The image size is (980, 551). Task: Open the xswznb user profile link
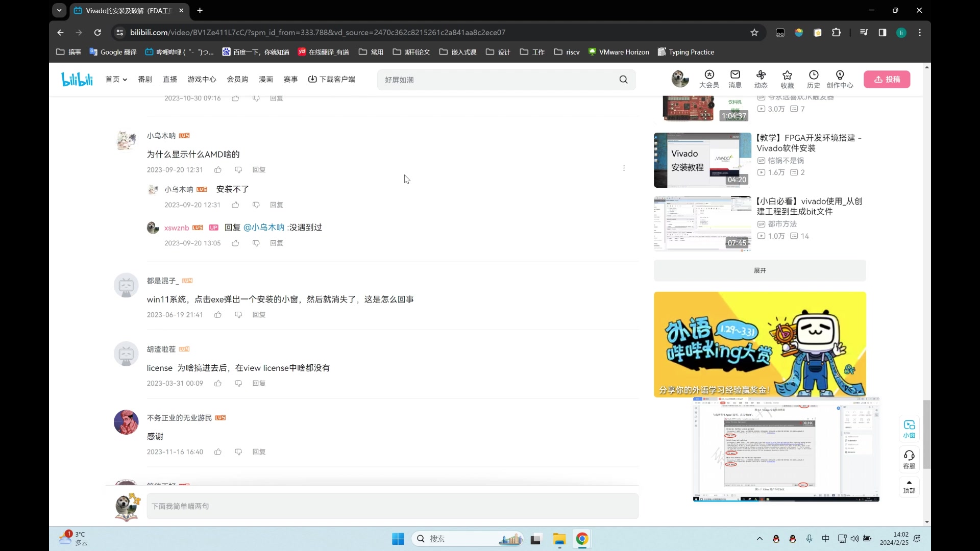(177, 228)
